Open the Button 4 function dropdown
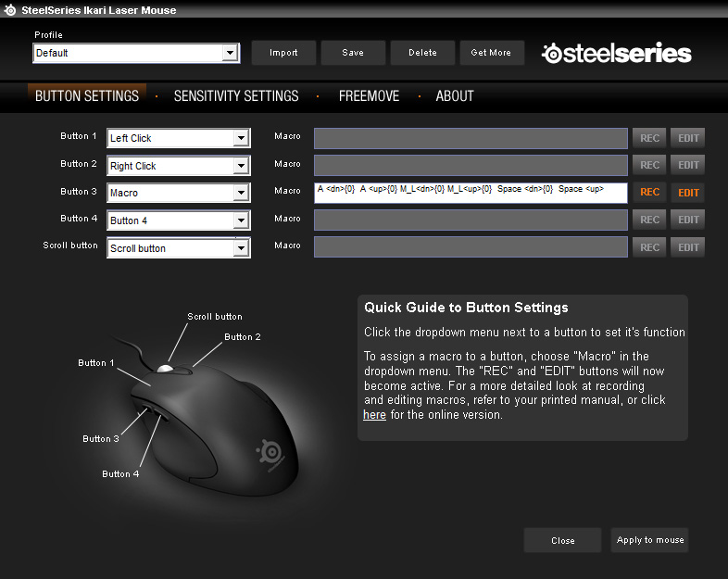This screenshot has width=728, height=579. point(179,220)
